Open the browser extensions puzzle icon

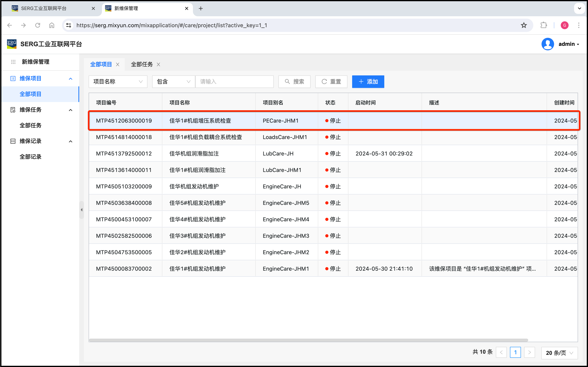click(543, 25)
